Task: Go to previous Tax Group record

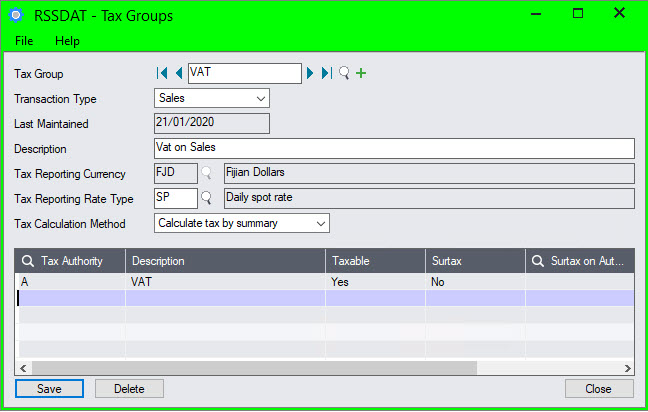Action: point(179,74)
